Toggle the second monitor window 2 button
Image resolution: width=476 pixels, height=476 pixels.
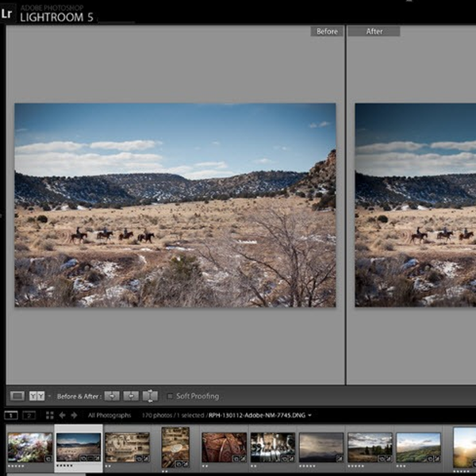pyautogui.click(x=29, y=415)
